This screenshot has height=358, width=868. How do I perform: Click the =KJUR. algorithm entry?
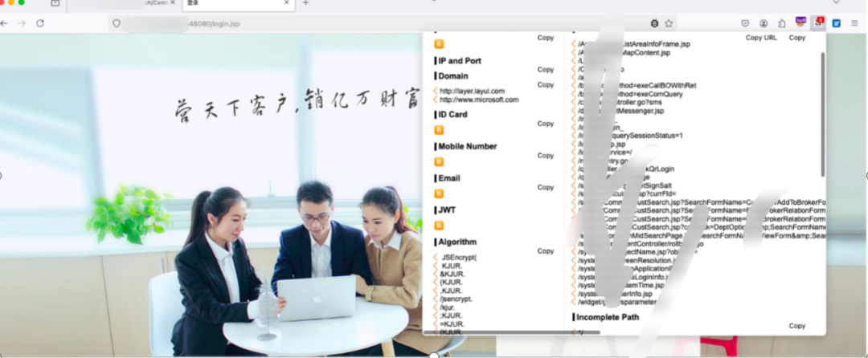(x=452, y=323)
